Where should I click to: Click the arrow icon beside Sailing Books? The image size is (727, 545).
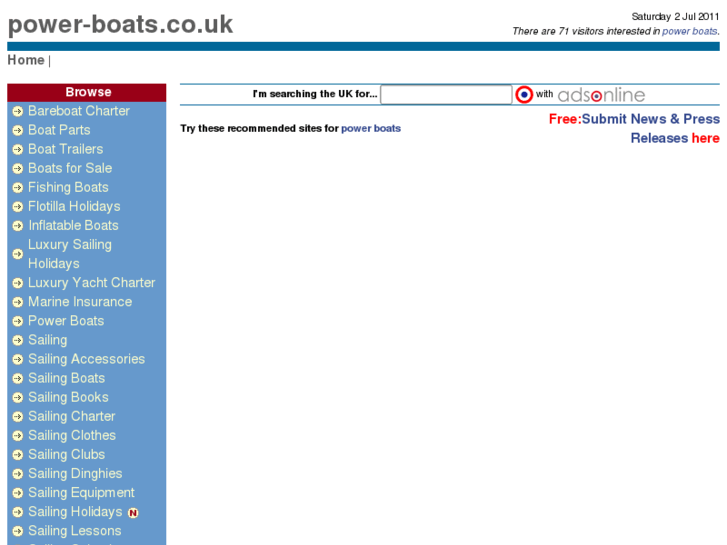pyautogui.click(x=18, y=398)
